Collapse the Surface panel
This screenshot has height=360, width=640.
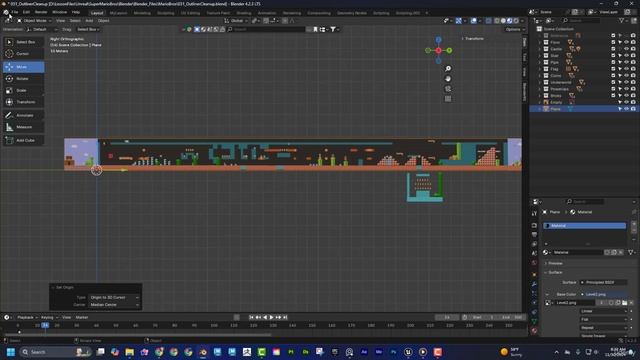(x=555, y=272)
